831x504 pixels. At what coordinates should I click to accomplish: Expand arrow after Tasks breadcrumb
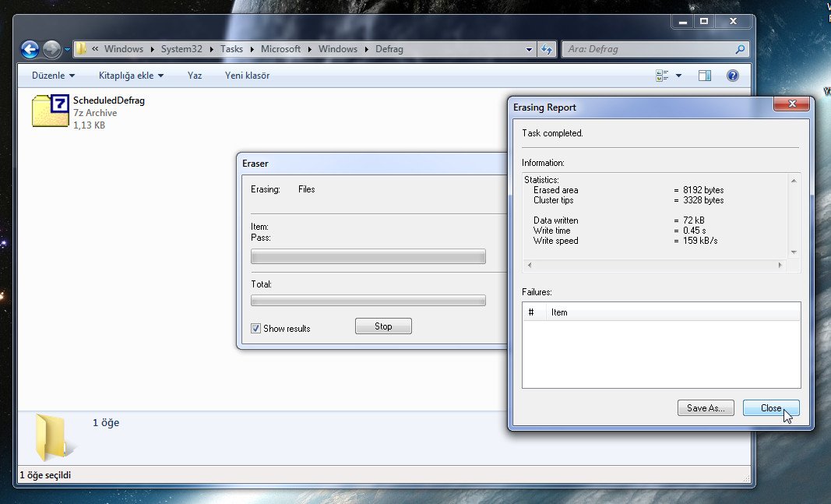pyautogui.click(x=252, y=49)
